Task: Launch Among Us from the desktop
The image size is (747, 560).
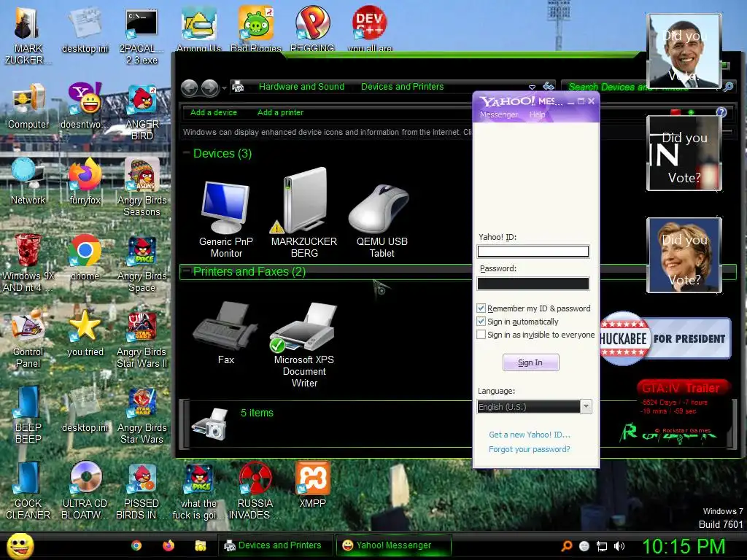Action: tap(198, 28)
